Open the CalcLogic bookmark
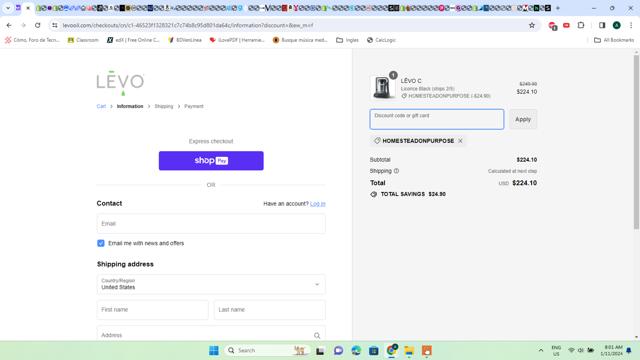Screen dimensions: 640x360 click(381, 40)
